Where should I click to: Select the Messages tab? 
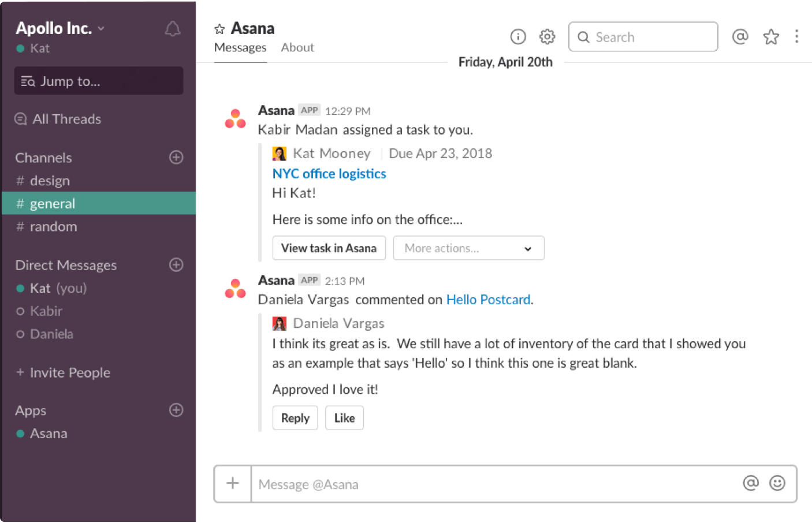(x=240, y=47)
